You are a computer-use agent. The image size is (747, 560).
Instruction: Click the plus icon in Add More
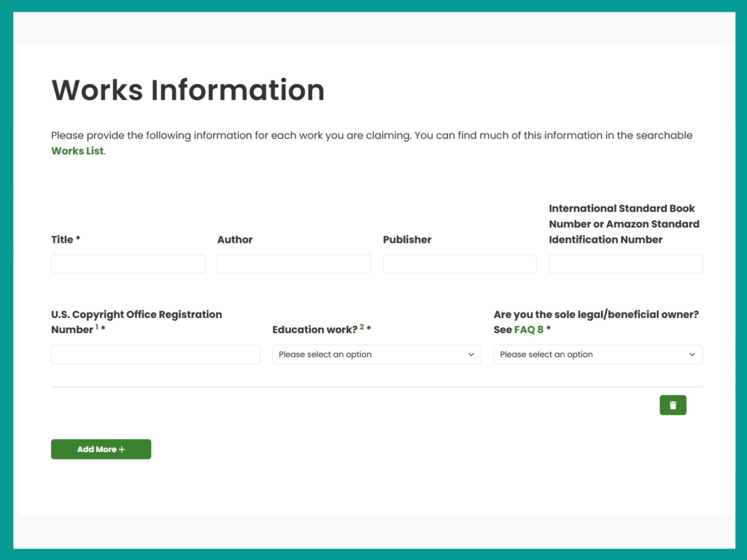pyautogui.click(x=122, y=450)
